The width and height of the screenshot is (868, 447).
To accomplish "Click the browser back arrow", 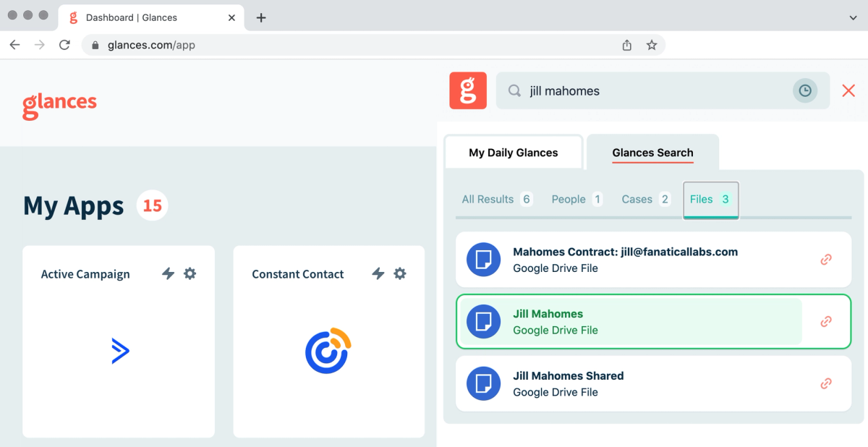I will (14, 45).
